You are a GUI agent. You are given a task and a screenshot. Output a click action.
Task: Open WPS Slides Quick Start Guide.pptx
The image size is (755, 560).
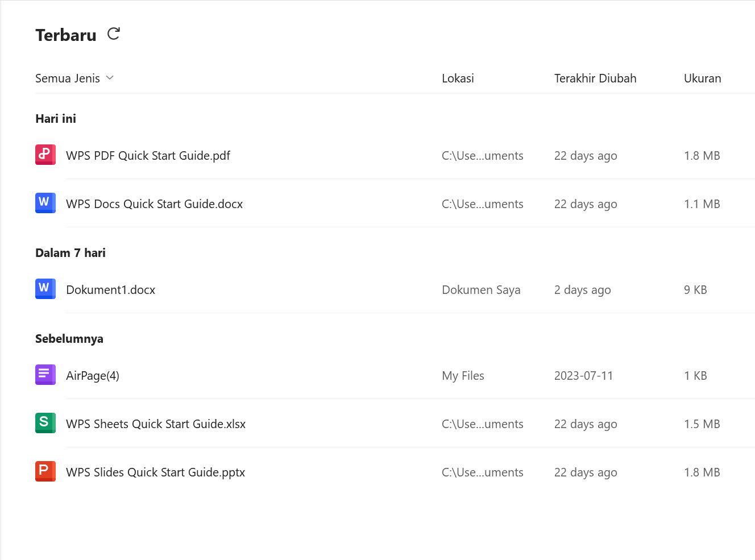pyautogui.click(x=155, y=472)
